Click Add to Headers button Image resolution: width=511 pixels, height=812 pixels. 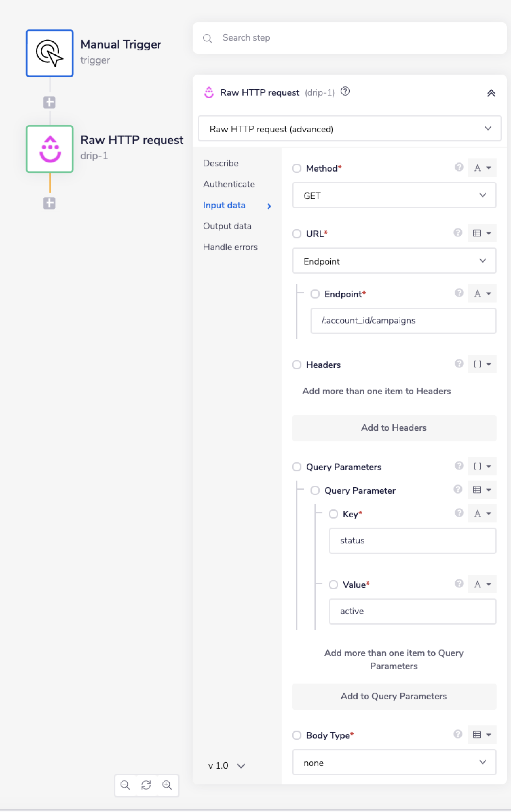(394, 428)
